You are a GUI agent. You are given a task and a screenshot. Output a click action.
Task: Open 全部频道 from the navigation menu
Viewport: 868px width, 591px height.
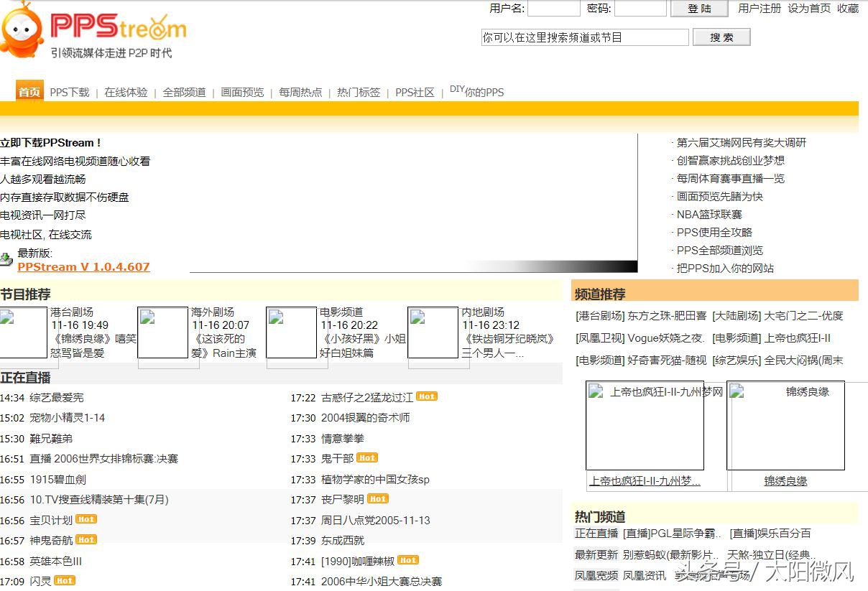(184, 92)
